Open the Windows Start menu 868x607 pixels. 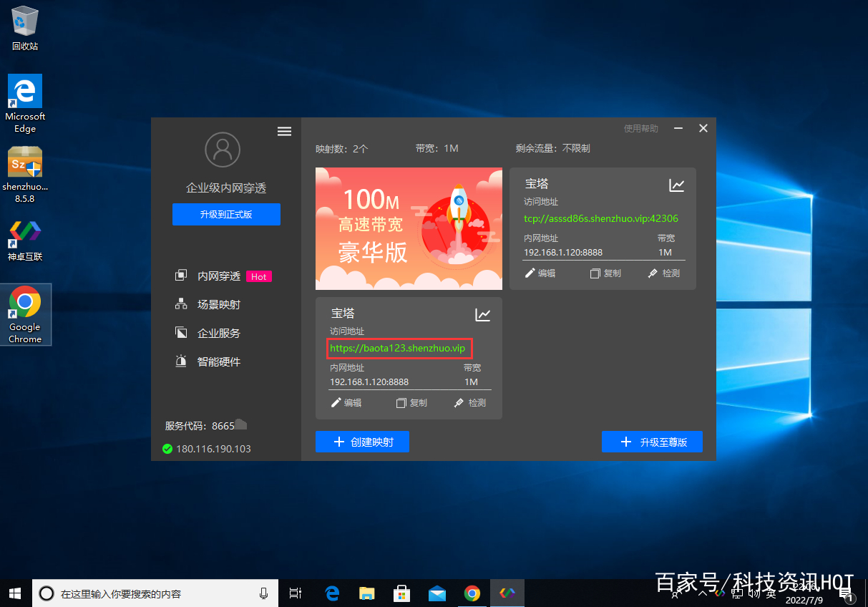[x=14, y=593]
